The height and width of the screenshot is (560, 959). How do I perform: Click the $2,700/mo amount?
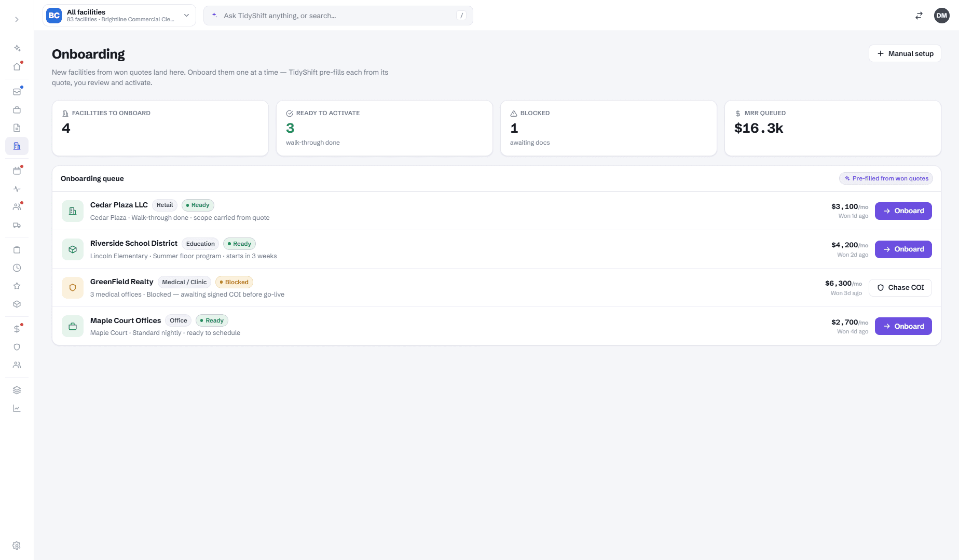tap(850, 322)
